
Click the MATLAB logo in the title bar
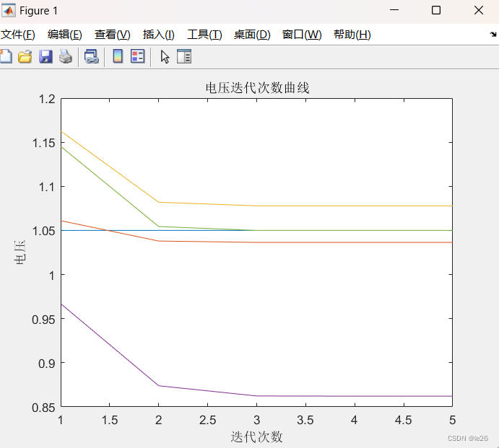tap(8, 10)
